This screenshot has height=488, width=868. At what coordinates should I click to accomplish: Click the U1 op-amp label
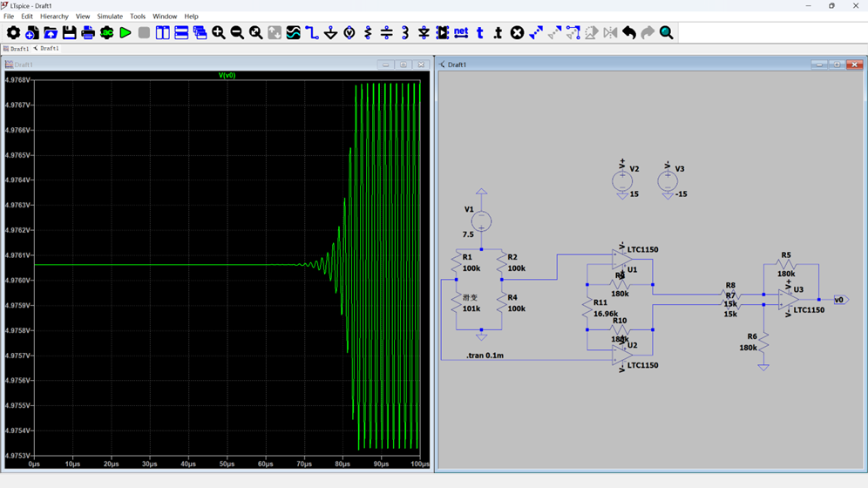pyautogui.click(x=632, y=269)
